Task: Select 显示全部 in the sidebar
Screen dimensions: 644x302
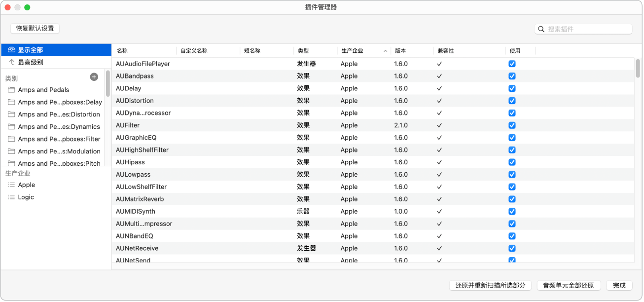Action: pyautogui.click(x=56, y=50)
